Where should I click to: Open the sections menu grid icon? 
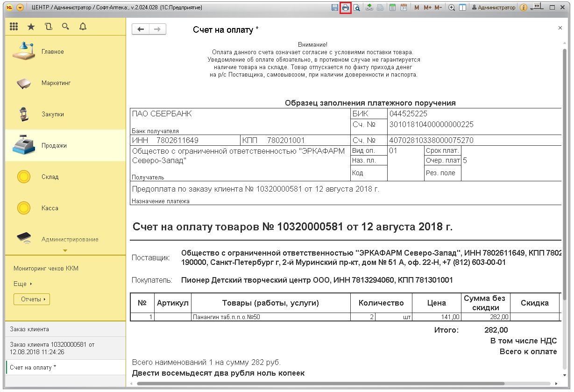pos(14,27)
